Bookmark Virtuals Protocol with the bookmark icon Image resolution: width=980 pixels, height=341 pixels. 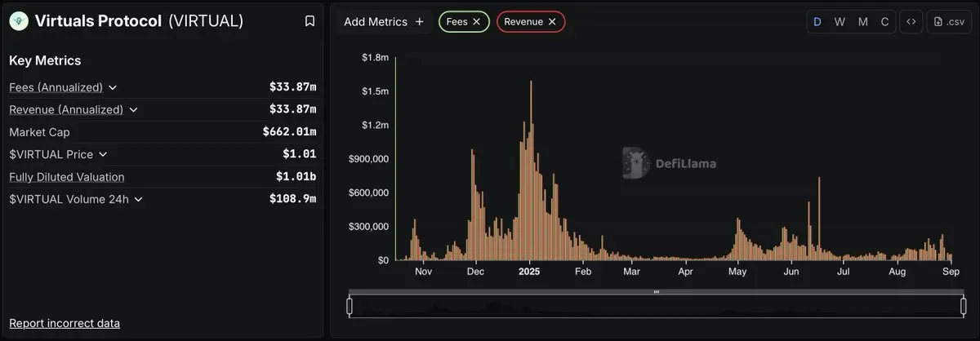(x=310, y=21)
